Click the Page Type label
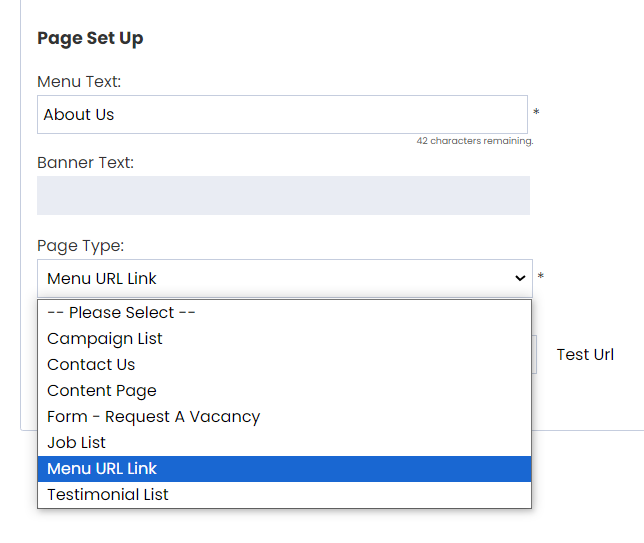The width and height of the screenshot is (644, 543). pyautogui.click(x=80, y=246)
